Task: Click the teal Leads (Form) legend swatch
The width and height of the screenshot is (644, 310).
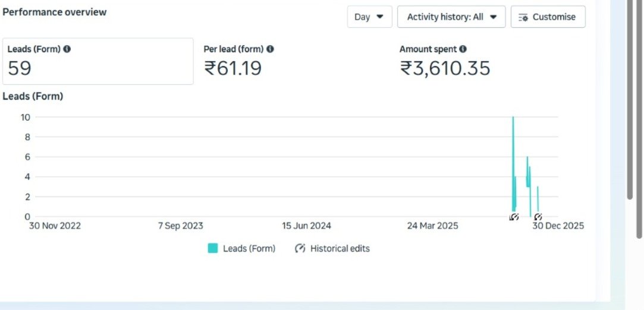Action: [x=212, y=248]
